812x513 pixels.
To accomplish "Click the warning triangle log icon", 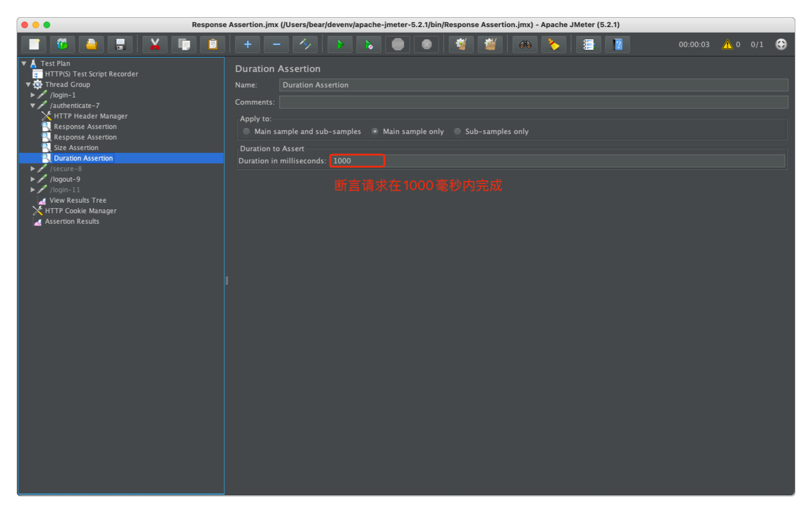I will point(727,44).
